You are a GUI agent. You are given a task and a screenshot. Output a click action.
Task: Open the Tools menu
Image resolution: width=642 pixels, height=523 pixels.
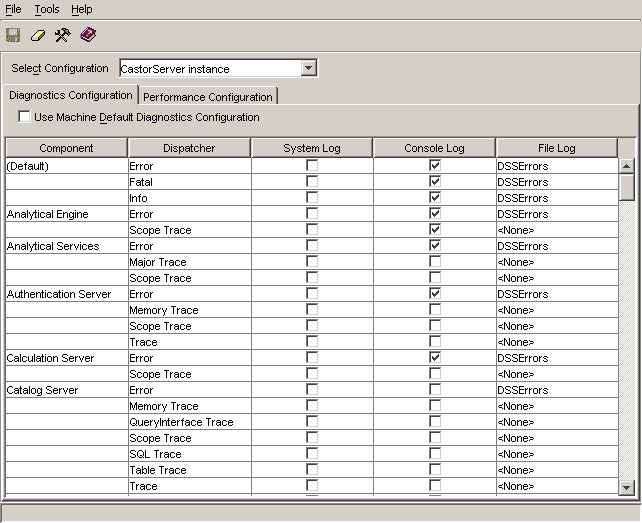[47, 9]
